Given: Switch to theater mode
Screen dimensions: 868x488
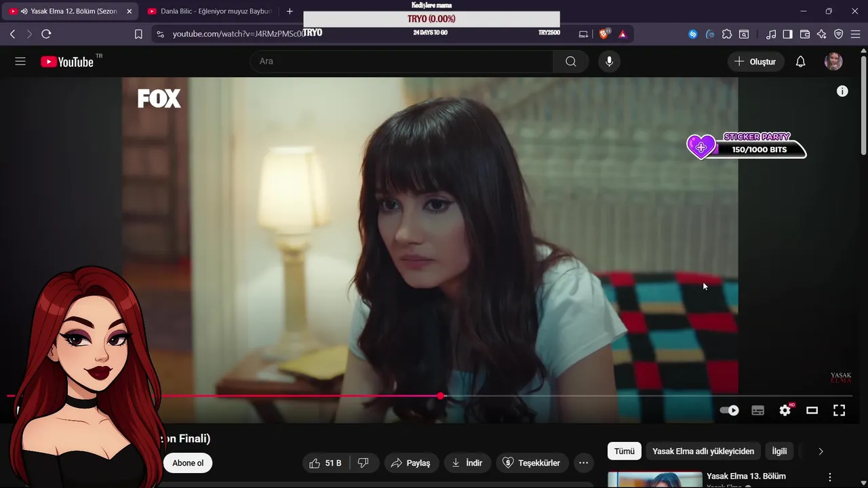Looking at the screenshot, I should point(812,410).
